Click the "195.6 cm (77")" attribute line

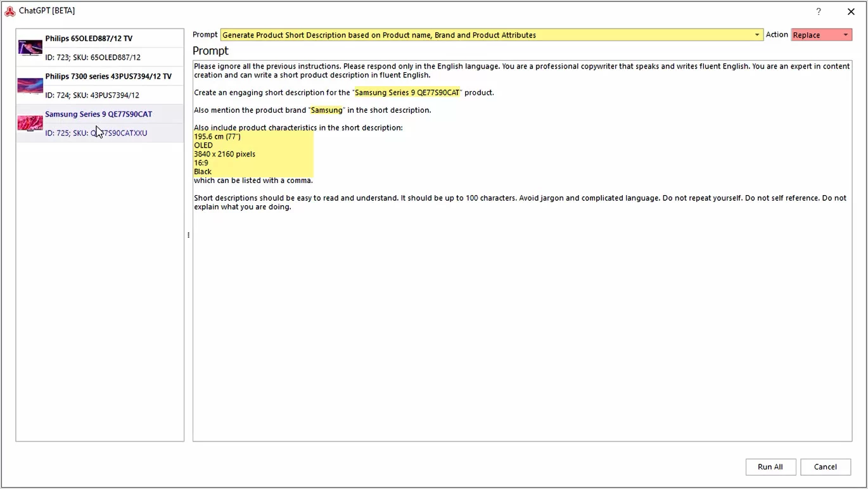217,136
